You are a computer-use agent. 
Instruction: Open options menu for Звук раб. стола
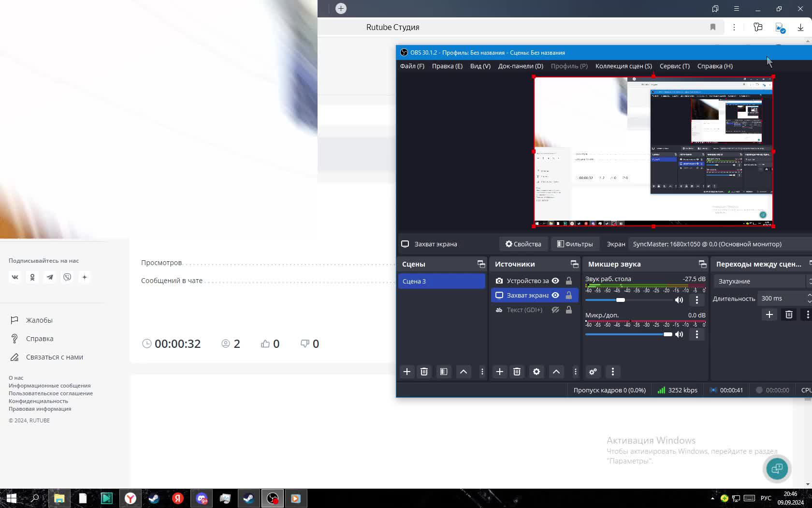pyautogui.click(x=696, y=300)
